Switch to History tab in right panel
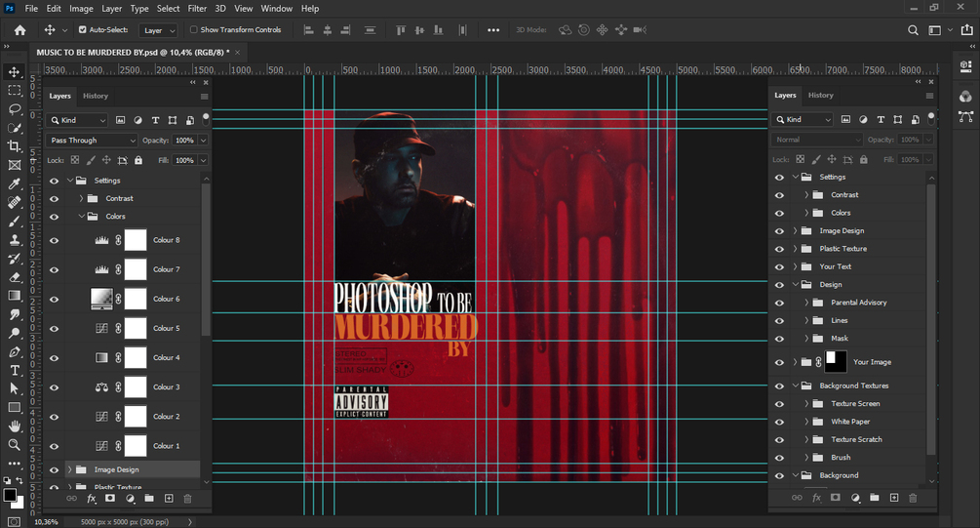 coord(821,95)
